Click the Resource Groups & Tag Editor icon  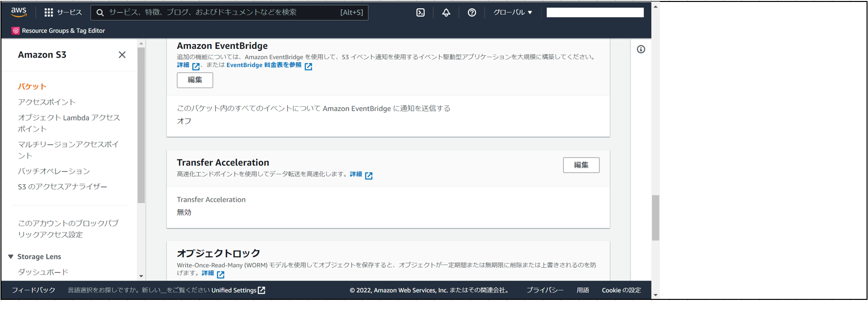pos(16,30)
